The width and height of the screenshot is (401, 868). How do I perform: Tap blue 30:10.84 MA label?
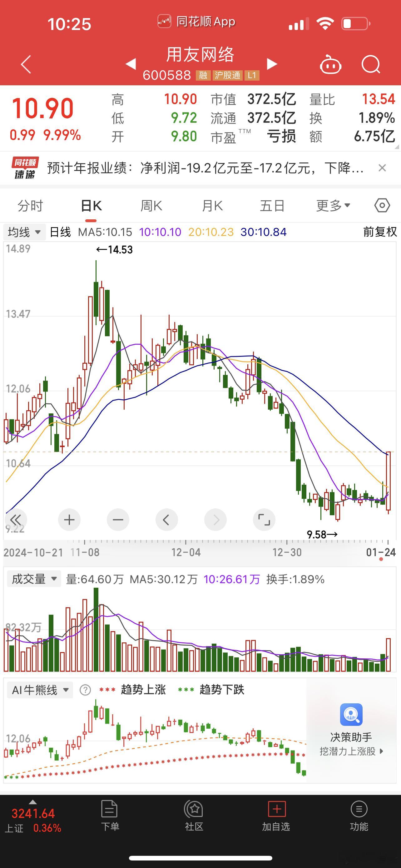coord(264,232)
